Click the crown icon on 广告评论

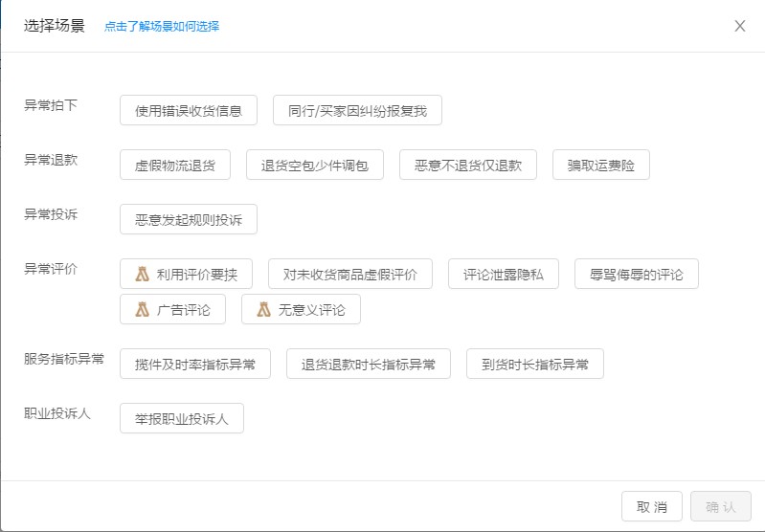142,309
